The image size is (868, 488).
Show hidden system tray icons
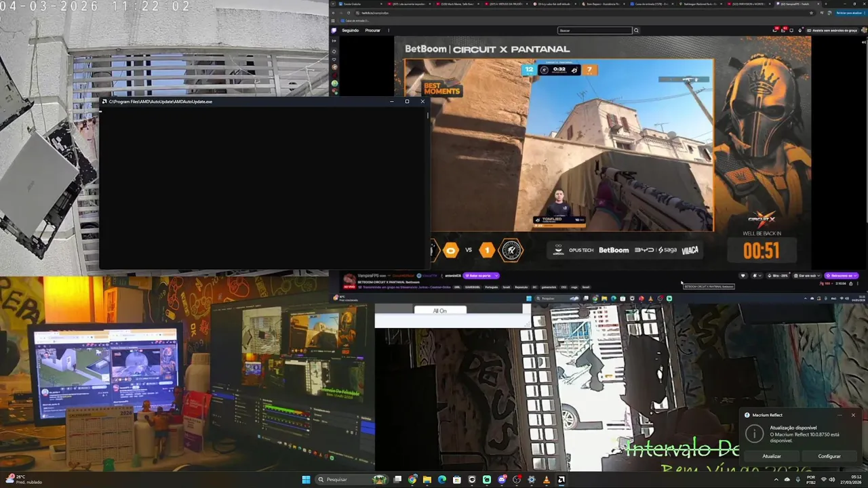(x=776, y=479)
